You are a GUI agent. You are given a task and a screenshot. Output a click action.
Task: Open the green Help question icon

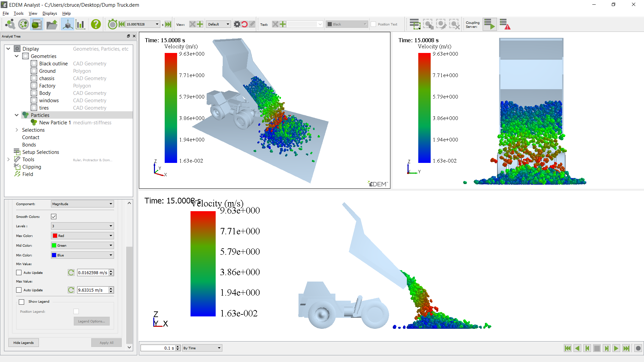click(96, 24)
